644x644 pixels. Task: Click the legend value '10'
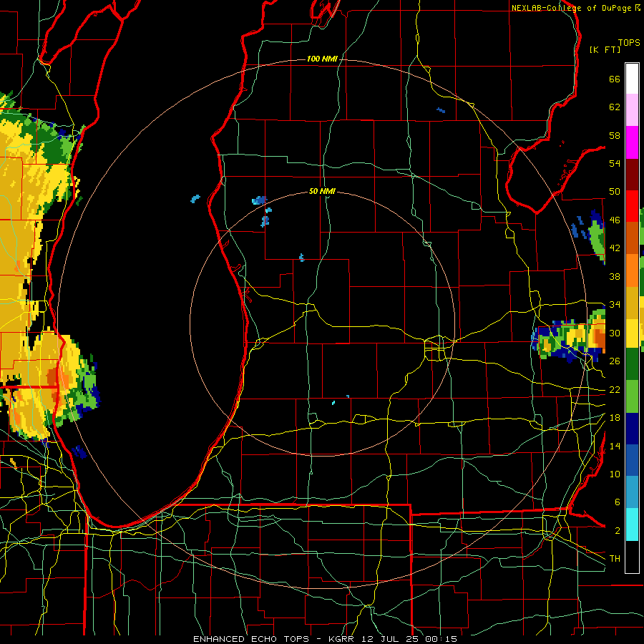pyautogui.click(x=615, y=474)
